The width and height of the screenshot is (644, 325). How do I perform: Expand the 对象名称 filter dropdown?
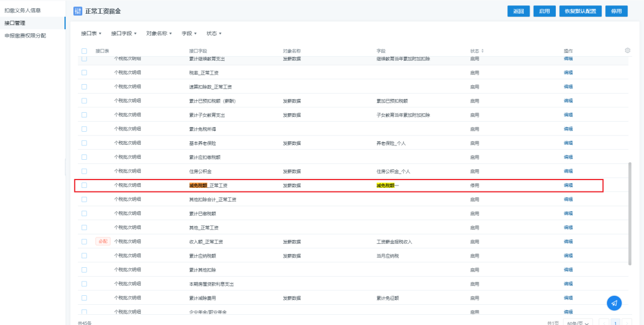click(x=159, y=33)
